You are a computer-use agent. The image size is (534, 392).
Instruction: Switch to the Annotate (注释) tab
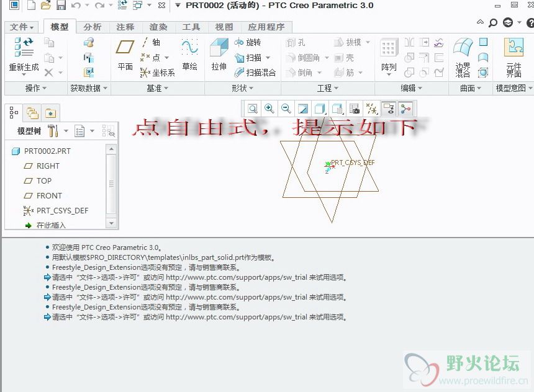point(125,27)
